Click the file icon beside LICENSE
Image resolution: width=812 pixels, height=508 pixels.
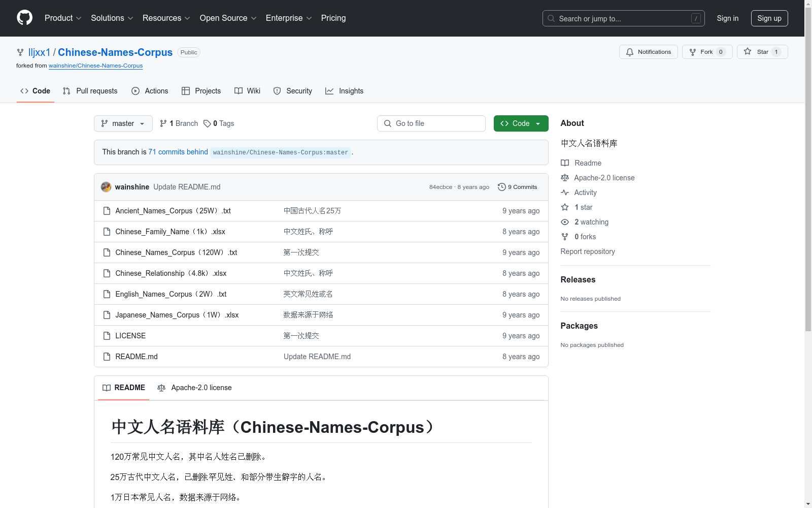107,336
